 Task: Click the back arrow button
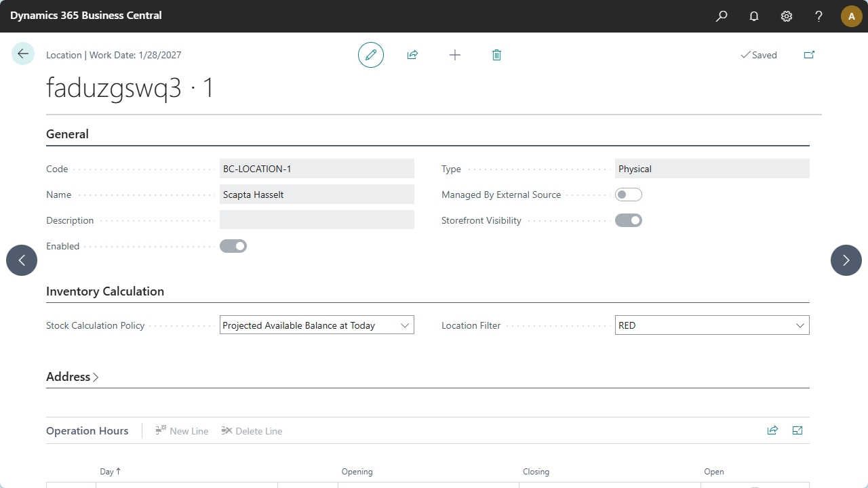23,54
